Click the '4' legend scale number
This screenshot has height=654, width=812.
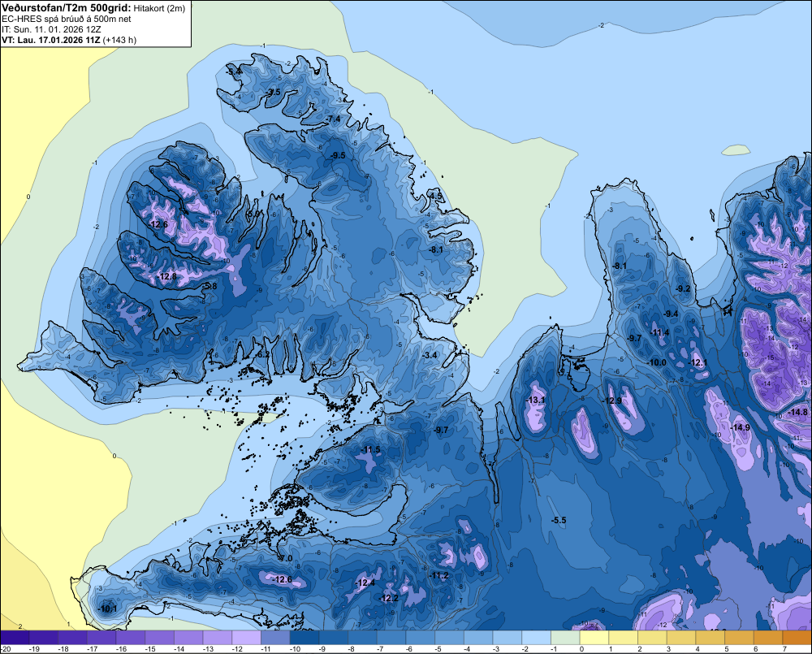pos(698,649)
